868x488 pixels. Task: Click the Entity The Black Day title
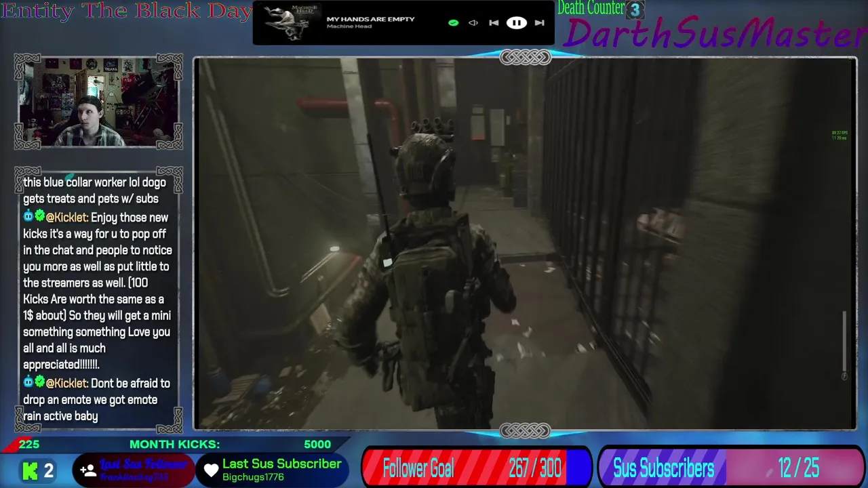(x=125, y=11)
